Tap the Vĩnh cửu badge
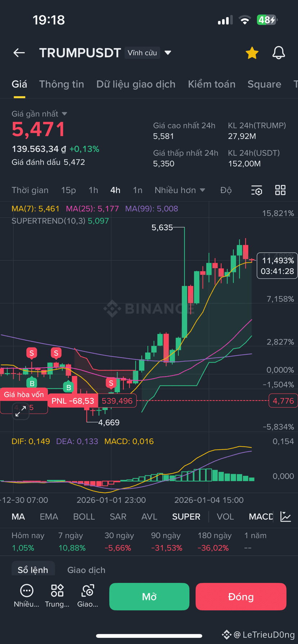This screenshot has height=644, width=298. (142, 53)
